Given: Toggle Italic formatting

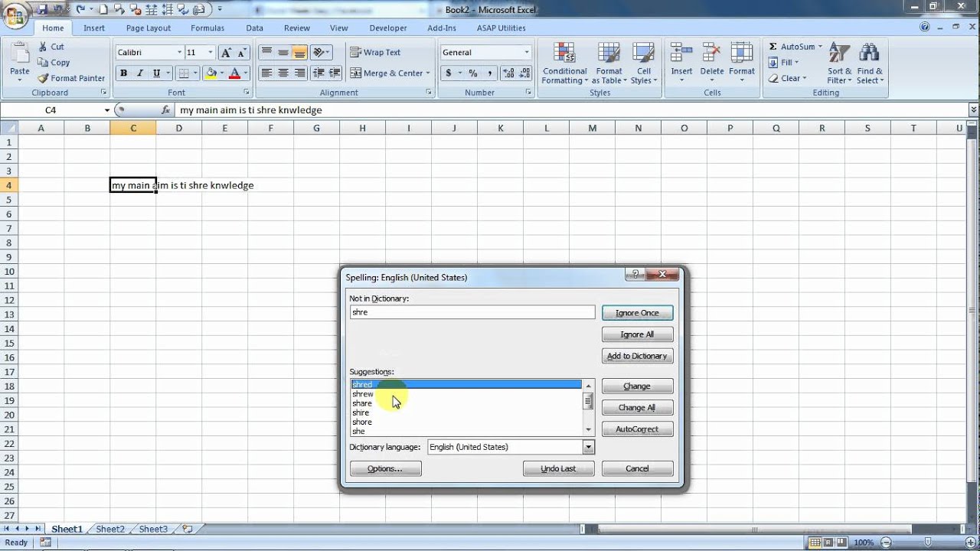Looking at the screenshot, I should click(x=140, y=73).
